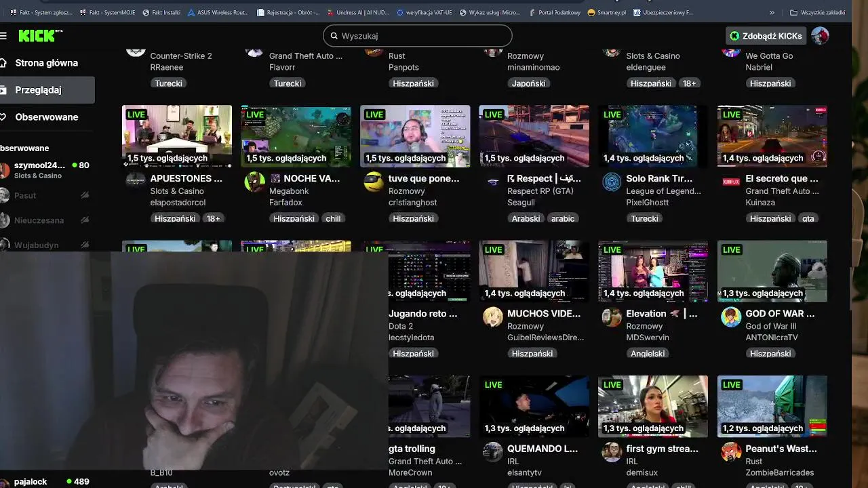Click leostyledota channel name
868x488 pixels.
coord(412,338)
